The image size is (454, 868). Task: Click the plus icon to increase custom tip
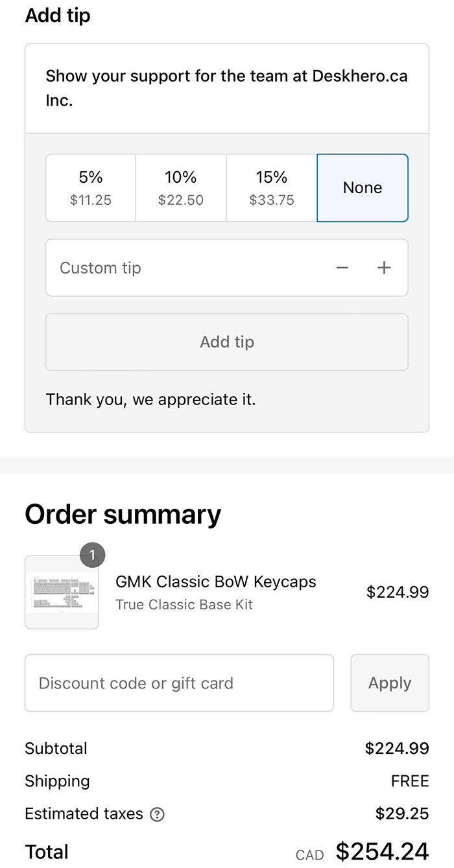coord(384,267)
